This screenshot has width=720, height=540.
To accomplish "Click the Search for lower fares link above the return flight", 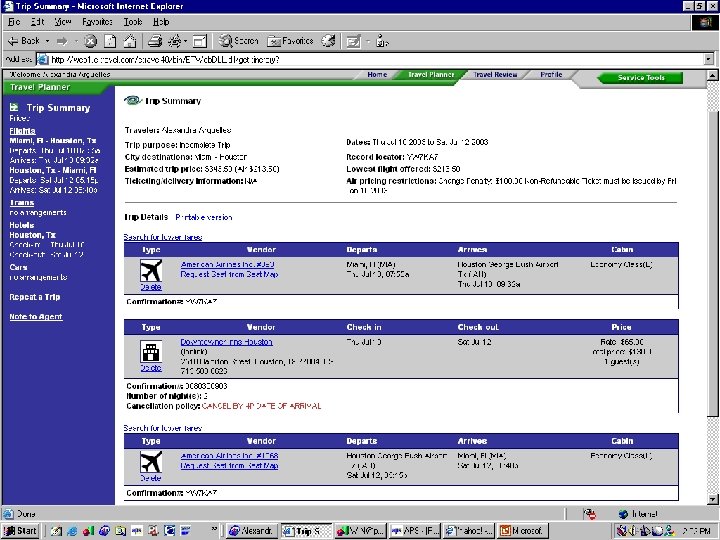I will (163, 428).
